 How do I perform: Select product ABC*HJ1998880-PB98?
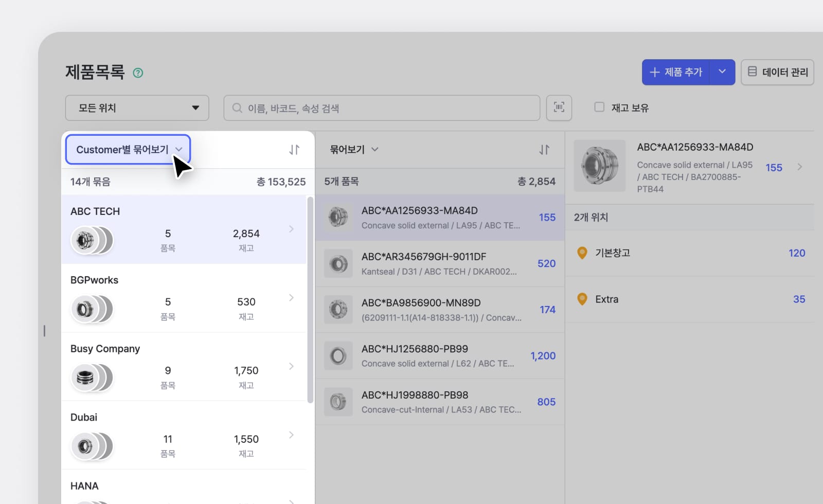tap(440, 402)
